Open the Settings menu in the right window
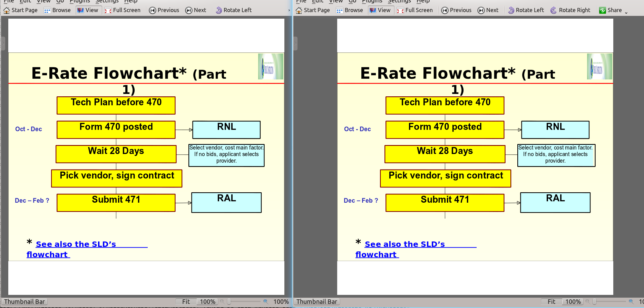Screen dimensions: 644x308 tap(399, 1)
